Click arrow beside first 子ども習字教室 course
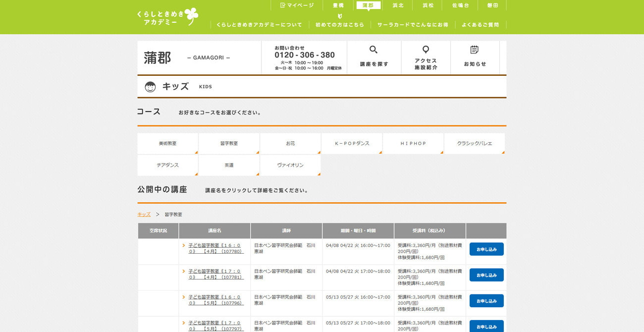644x332 pixels. [x=184, y=245]
